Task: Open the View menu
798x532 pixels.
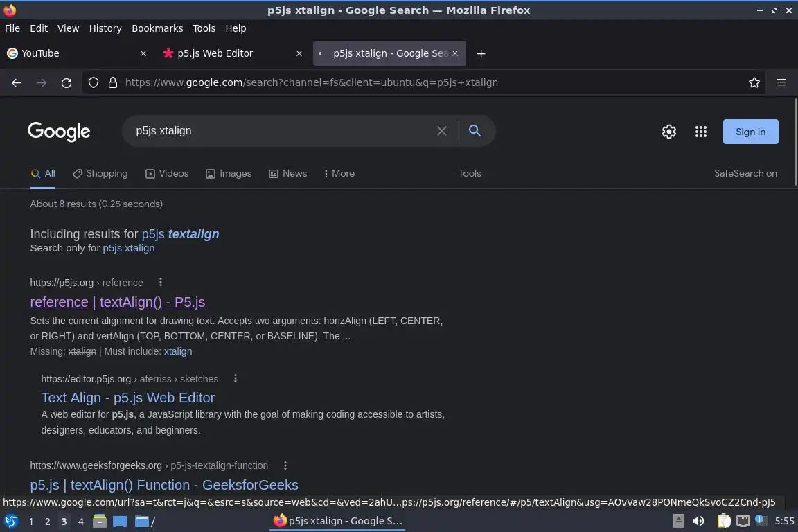Action: click(x=68, y=28)
